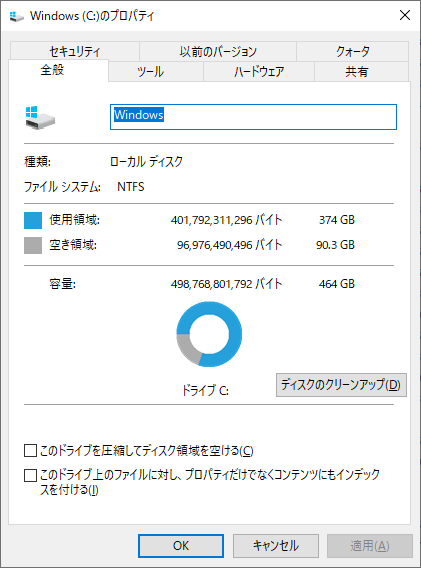Switch to the 以前のバージョン tab
Screen dimensions: 421x568
click(x=218, y=51)
